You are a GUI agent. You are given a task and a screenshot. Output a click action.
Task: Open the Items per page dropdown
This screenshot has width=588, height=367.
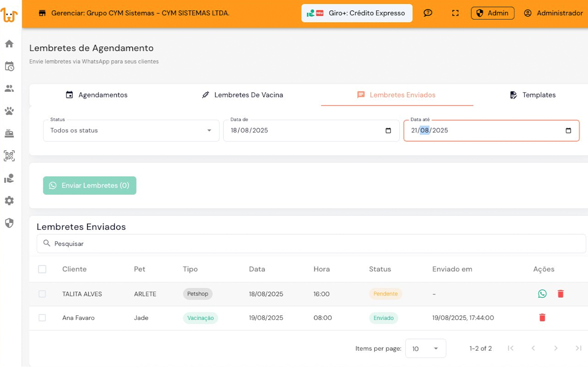click(425, 348)
